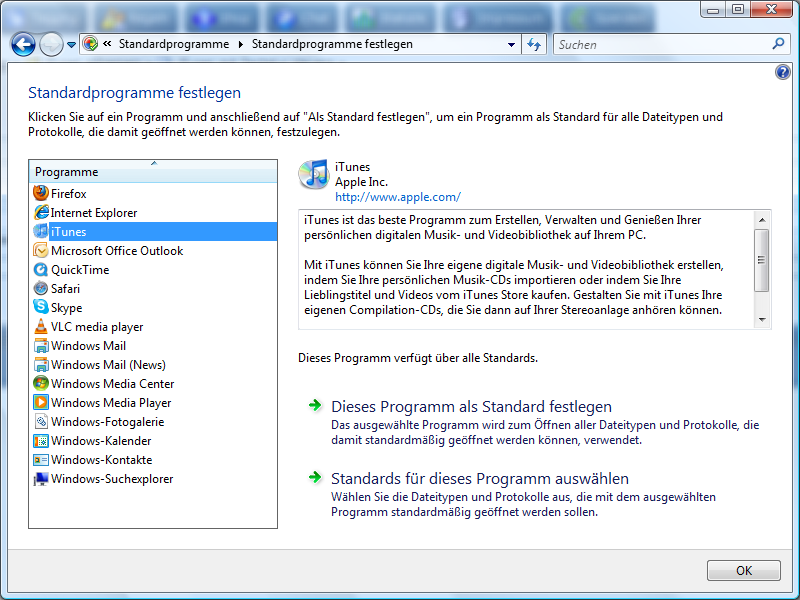Select Windows-Kalender entry

[153, 440]
